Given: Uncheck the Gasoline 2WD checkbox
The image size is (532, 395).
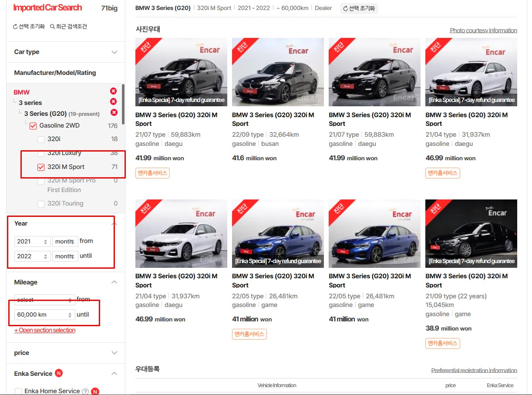Looking at the screenshot, I should pos(33,126).
